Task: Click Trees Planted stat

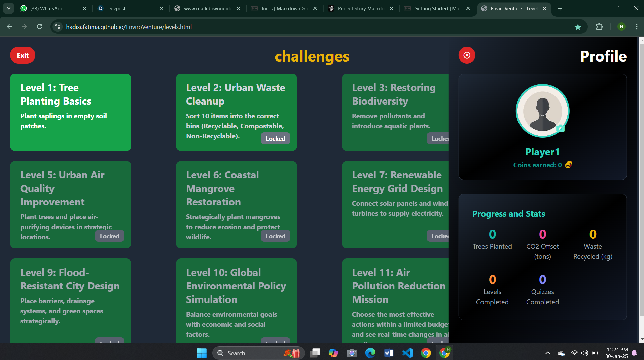Action: click(x=492, y=239)
